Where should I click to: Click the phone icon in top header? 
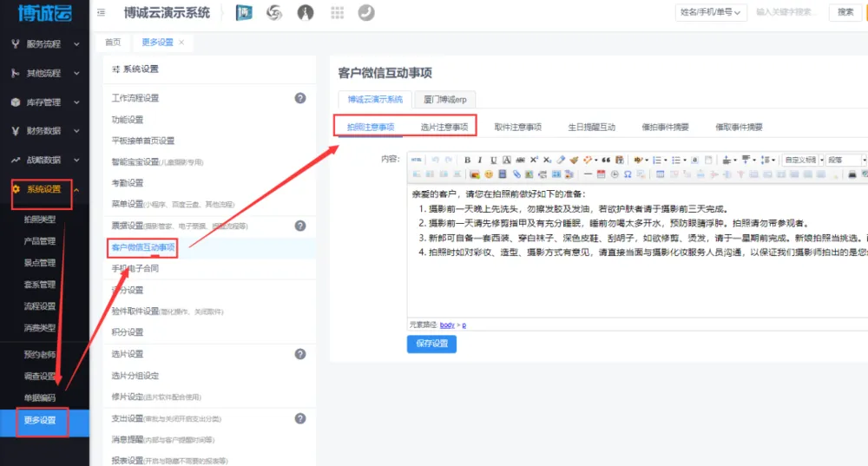pyautogui.click(x=366, y=13)
